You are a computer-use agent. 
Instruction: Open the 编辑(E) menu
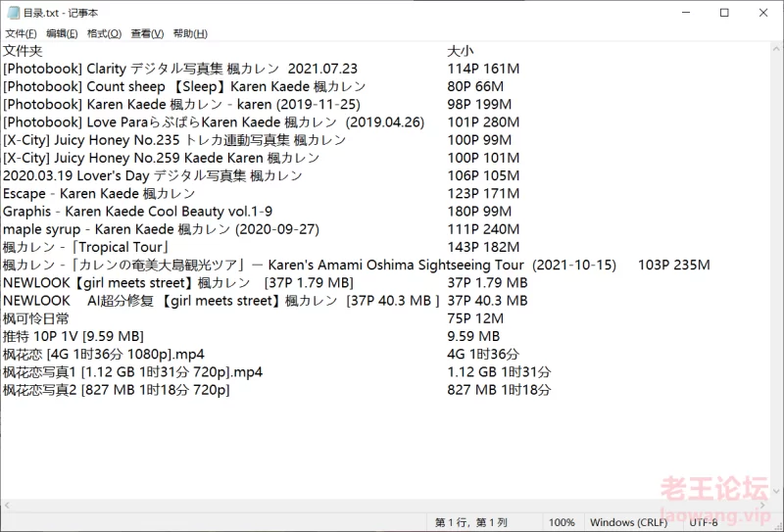point(62,33)
